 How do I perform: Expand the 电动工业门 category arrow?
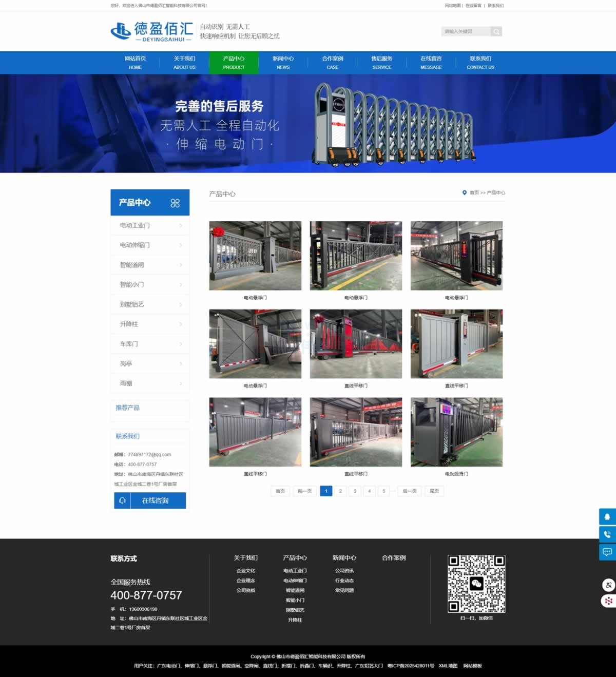pyautogui.click(x=181, y=225)
